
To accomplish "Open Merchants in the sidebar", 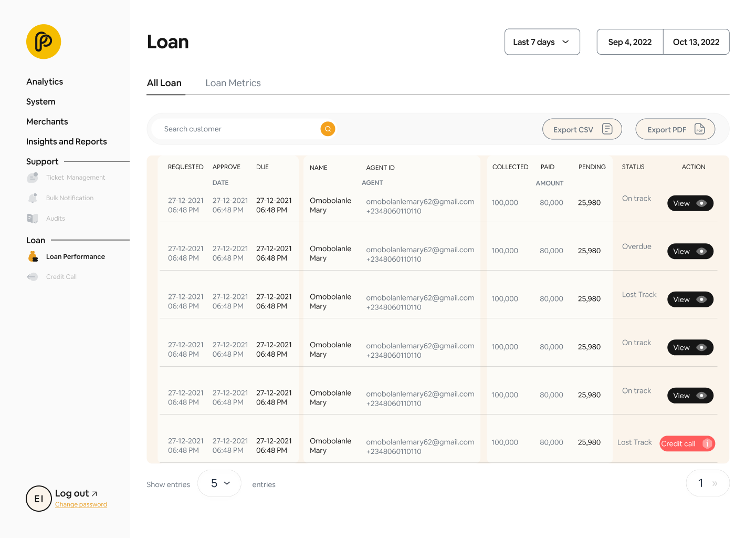I will (x=47, y=121).
